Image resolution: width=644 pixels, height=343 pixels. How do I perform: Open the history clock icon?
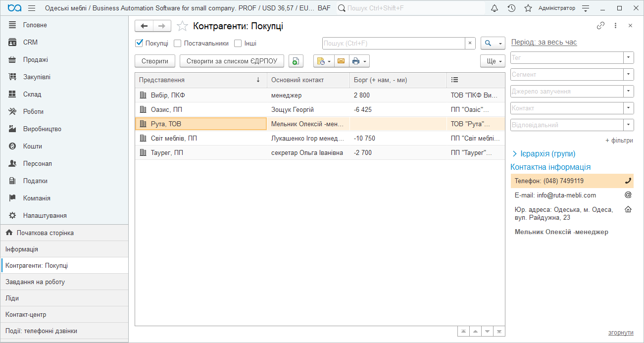511,8
